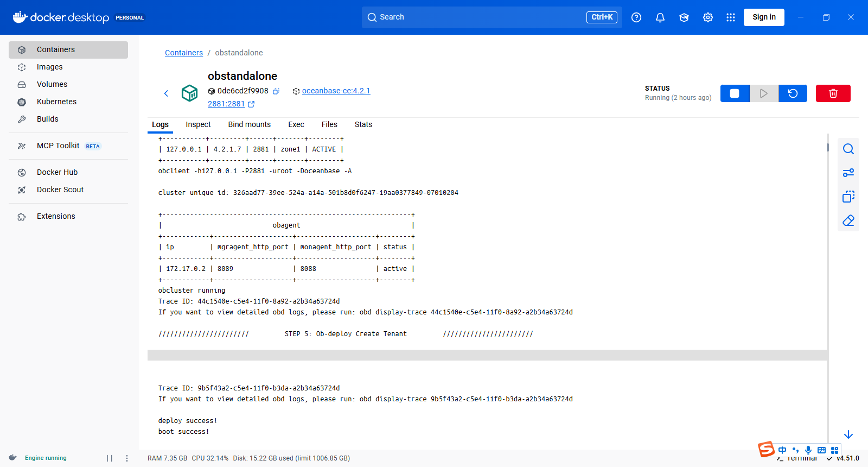
Task: Open the engine options three-dot menu
Action: pos(127,458)
